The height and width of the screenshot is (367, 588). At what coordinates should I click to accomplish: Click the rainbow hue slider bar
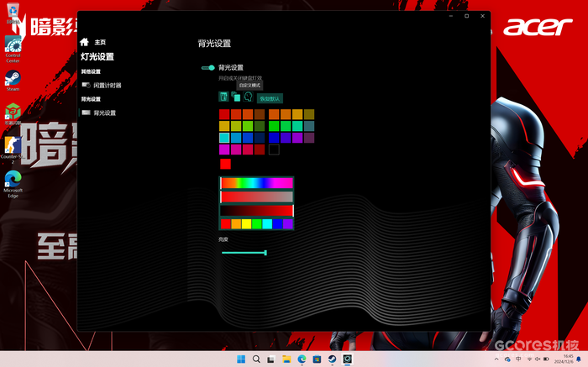[x=256, y=183]
